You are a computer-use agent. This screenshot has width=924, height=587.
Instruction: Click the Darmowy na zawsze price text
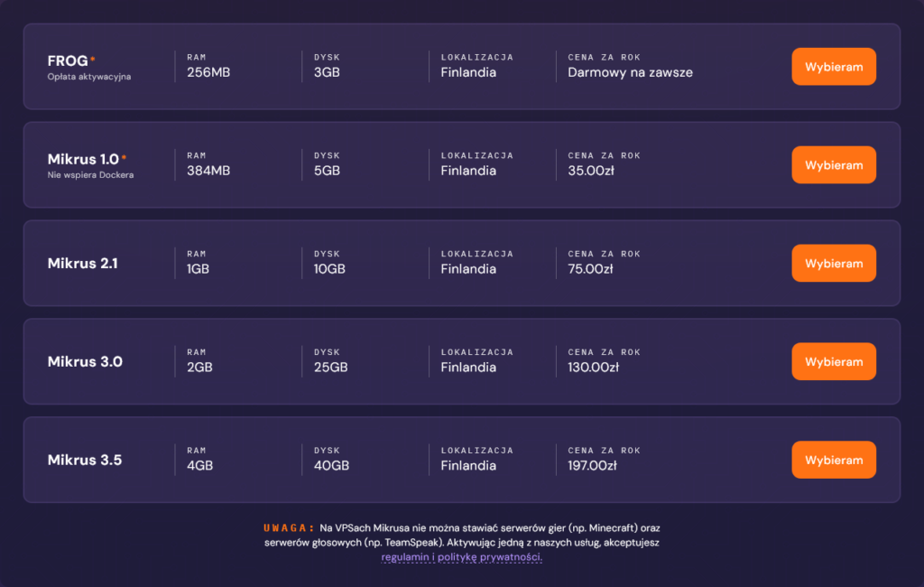point(630,72)
